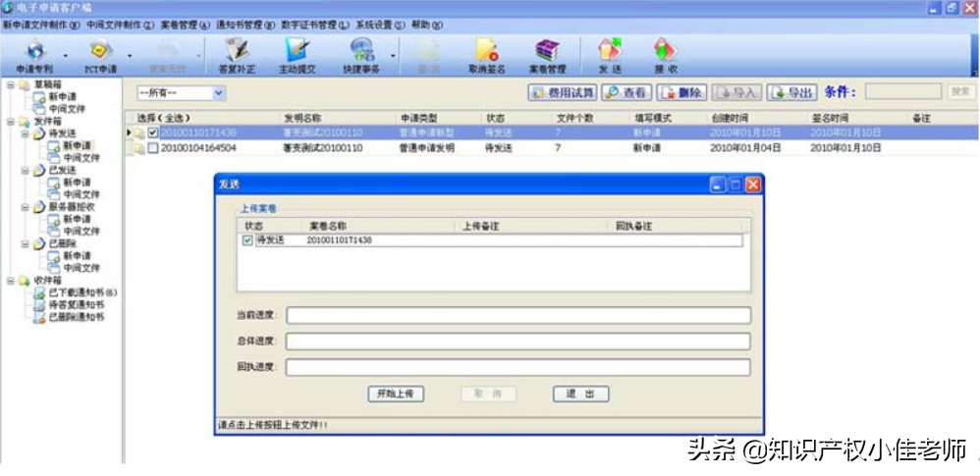Click folder icon of row 20100110171438
Image resolution: width=980 pixels, height=476 pixels.
pyautogui.click(x=139, y=132)
